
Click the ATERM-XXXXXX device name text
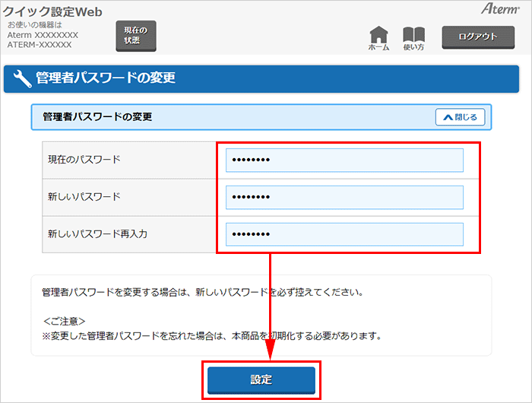[x=40, y=45]
